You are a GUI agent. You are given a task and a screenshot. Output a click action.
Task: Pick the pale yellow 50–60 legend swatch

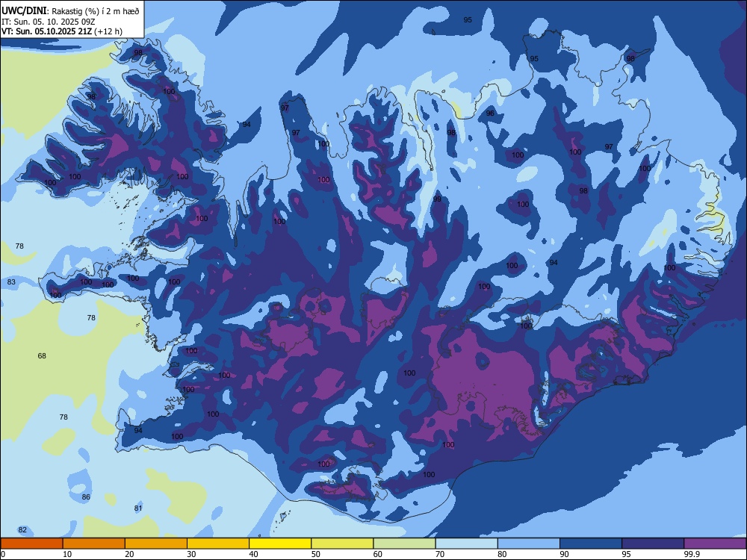342,544
